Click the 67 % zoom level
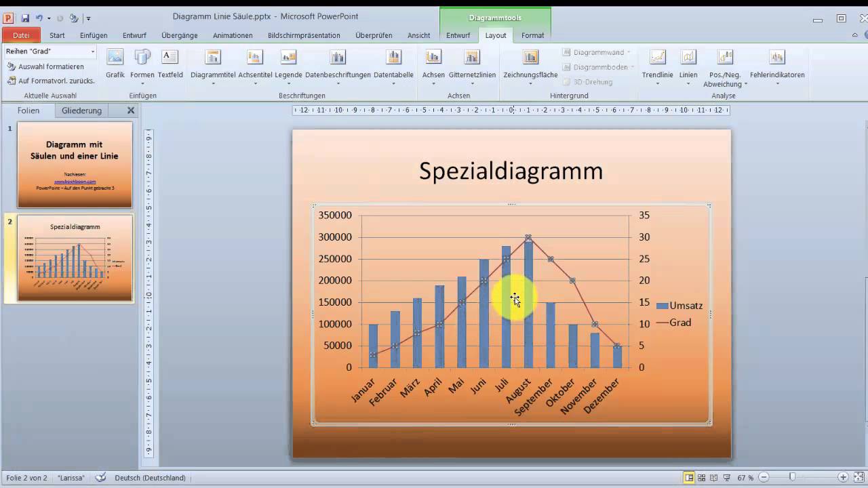The width and height of the screenshot is (868, 488). (745, 478)
